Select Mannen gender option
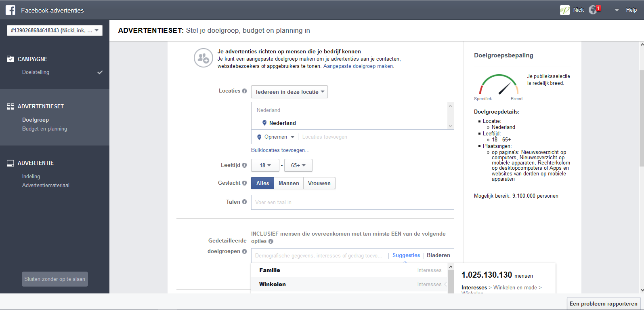This screenshot has height=310, width=644. (x=289, y=183)
